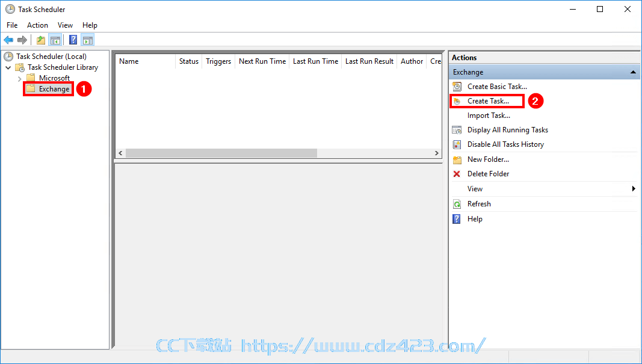Click the Task Scheduler title bar icon
Viewport: 642px width, 364px height.
tap(10, 9)
